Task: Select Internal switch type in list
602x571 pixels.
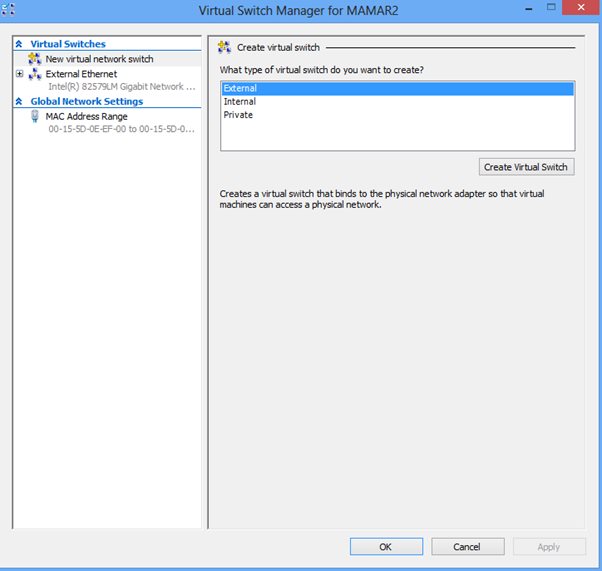Action: (240, 102)
